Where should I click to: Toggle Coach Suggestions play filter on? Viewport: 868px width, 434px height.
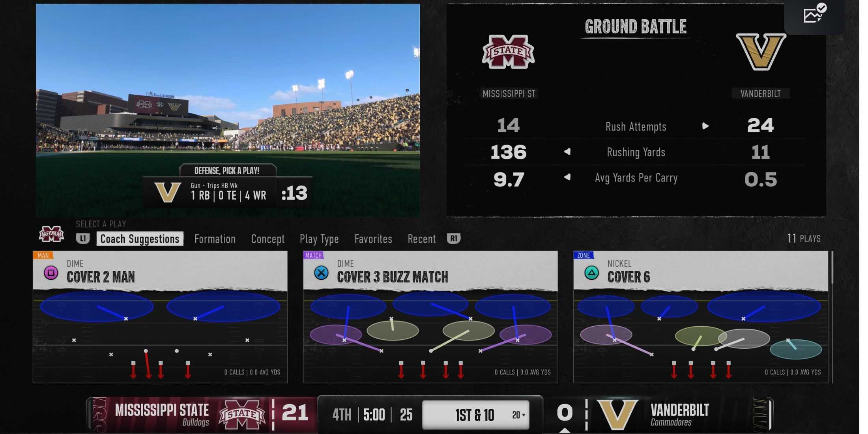(140, 238)
